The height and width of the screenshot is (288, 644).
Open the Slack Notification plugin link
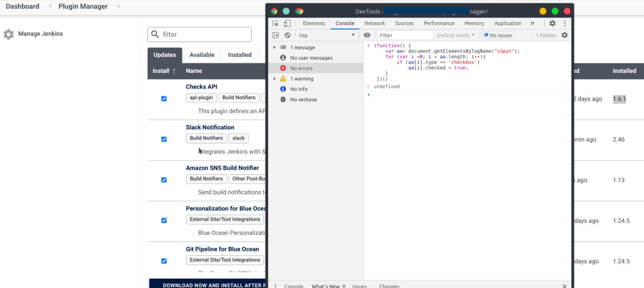(210, 127)
